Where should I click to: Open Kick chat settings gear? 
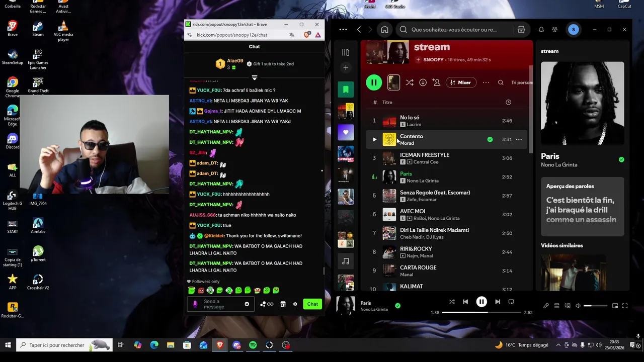point(295,304)
